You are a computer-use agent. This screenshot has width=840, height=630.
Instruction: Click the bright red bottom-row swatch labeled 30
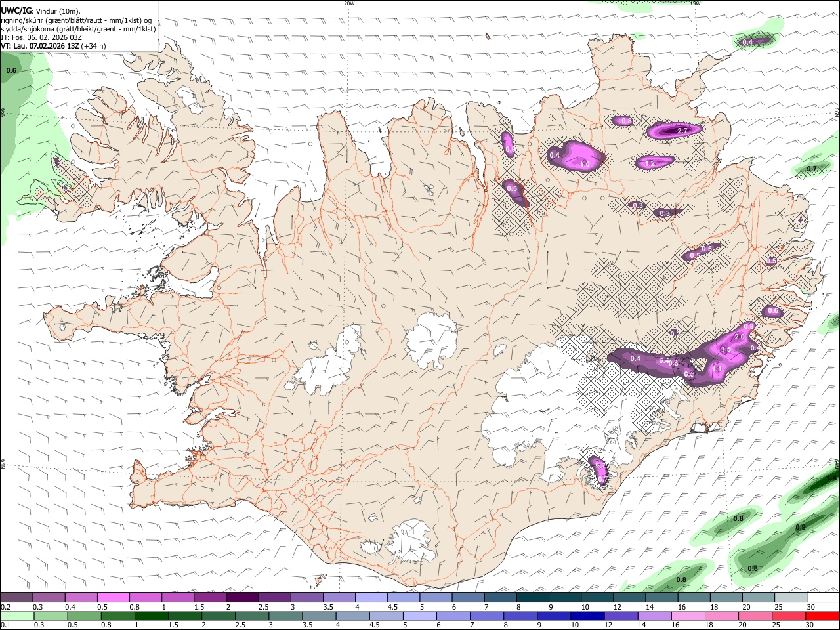[x=822, y=616]
